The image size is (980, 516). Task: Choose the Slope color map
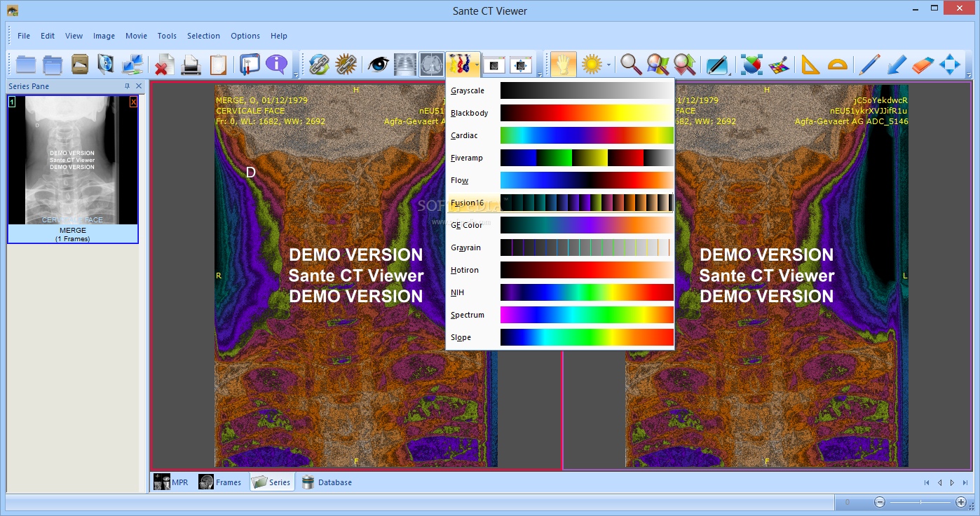pos(560,337)
